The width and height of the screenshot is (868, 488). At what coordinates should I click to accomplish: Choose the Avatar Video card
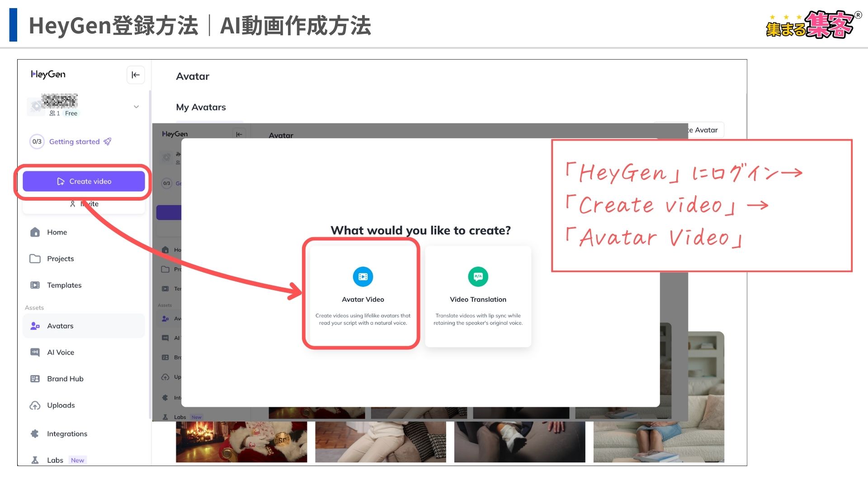[x=363, y=296]
